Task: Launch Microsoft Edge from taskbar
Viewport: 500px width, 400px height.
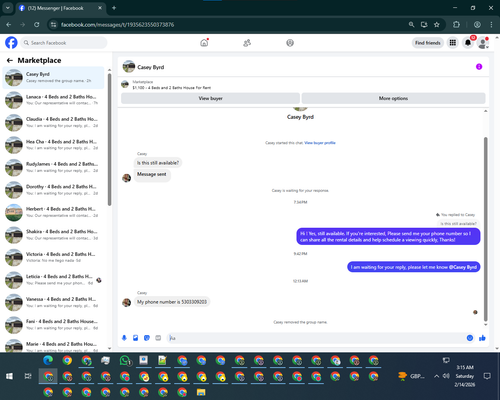Action: pyautogui.click(x=48, y=360)
